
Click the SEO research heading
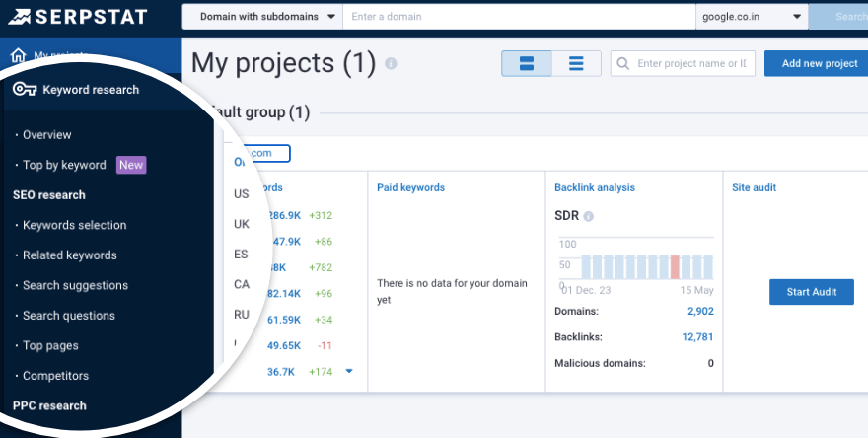point(49,195)
